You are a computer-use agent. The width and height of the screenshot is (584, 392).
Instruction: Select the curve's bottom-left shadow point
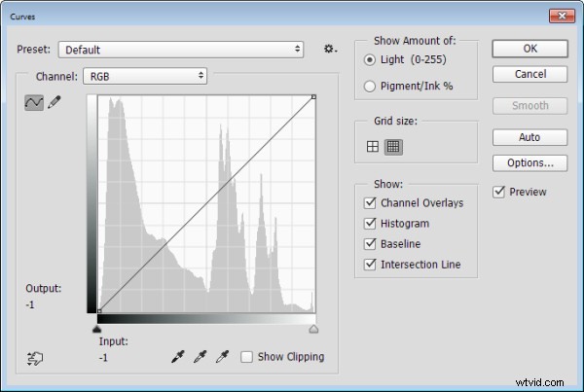[x=99, y=311]
